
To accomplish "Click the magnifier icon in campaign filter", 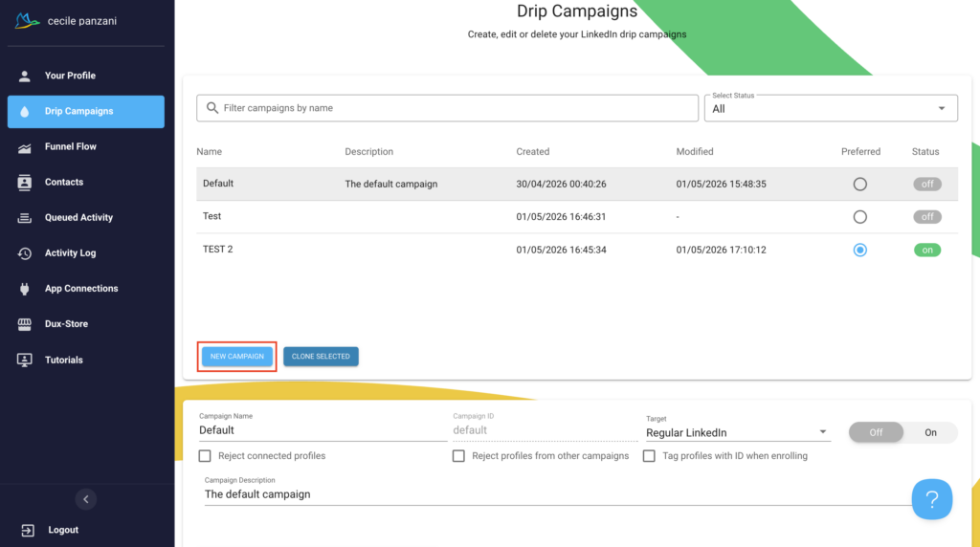I will click(x=212, y=108).
